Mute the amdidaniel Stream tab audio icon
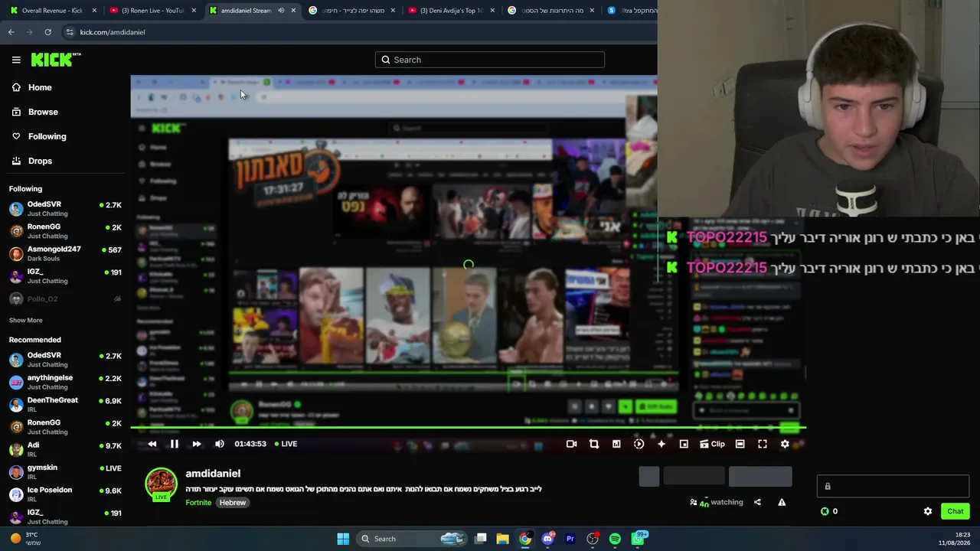 pyautogui.click(x=281, y=11)
